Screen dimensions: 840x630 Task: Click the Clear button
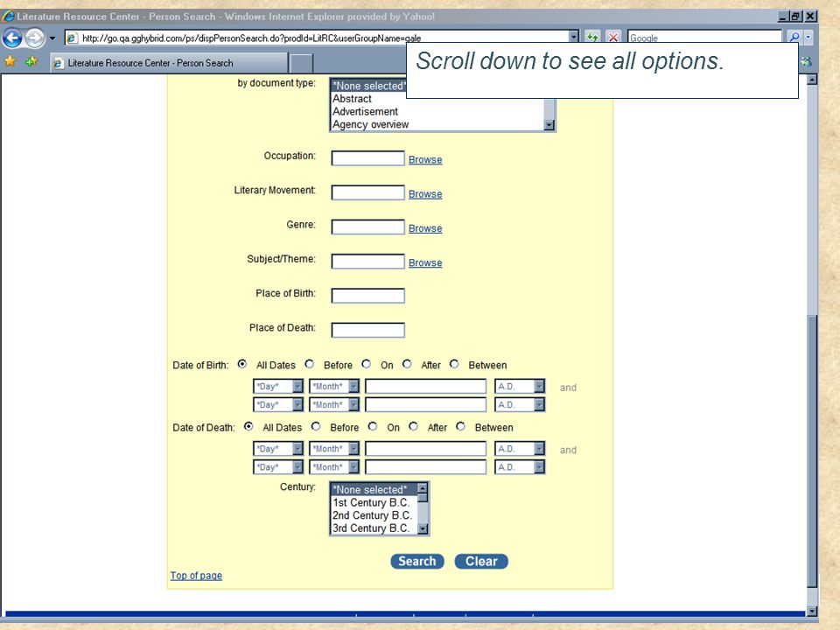(481, 562)
